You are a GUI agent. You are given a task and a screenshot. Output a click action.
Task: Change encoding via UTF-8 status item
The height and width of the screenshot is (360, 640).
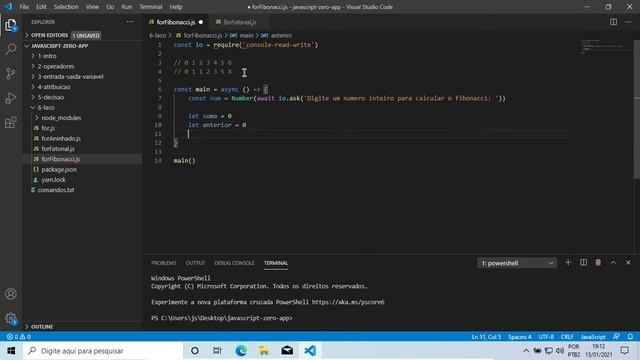coord(546,337)
